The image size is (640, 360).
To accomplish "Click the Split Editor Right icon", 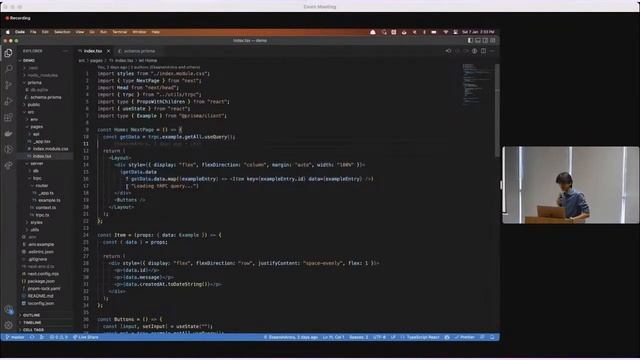I will [483, 51].
